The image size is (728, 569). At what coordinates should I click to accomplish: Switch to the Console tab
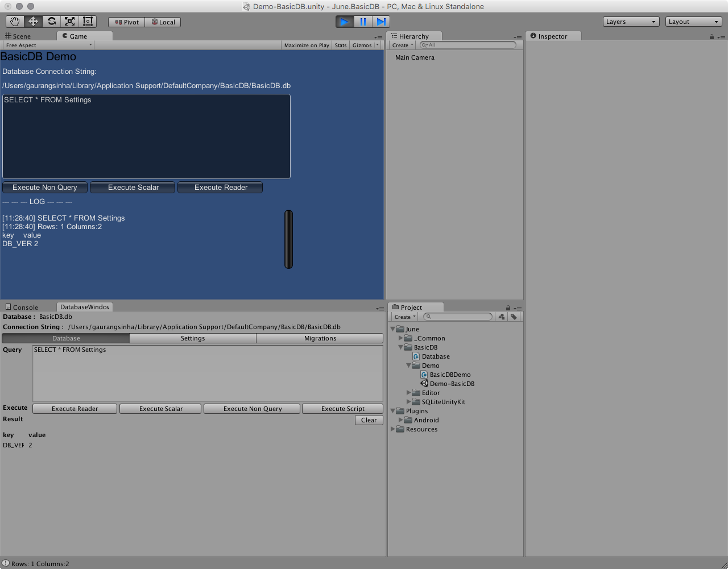coord(22,307)
